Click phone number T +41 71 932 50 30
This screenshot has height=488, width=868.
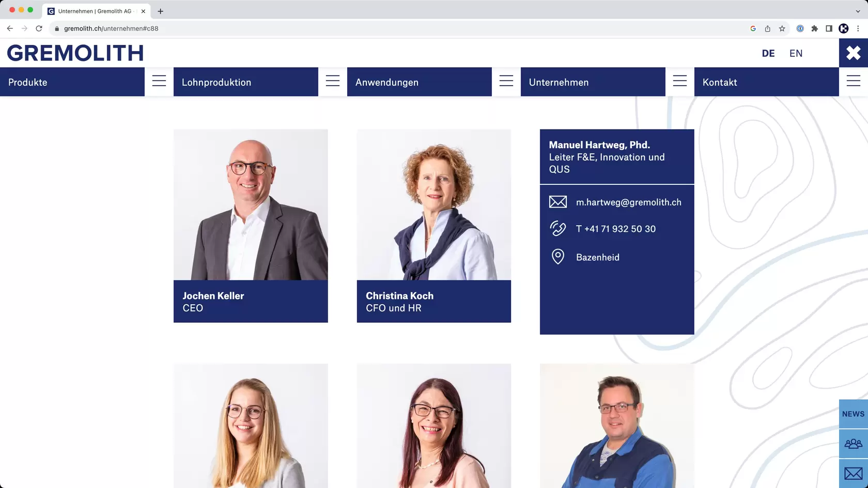point(616,229)
